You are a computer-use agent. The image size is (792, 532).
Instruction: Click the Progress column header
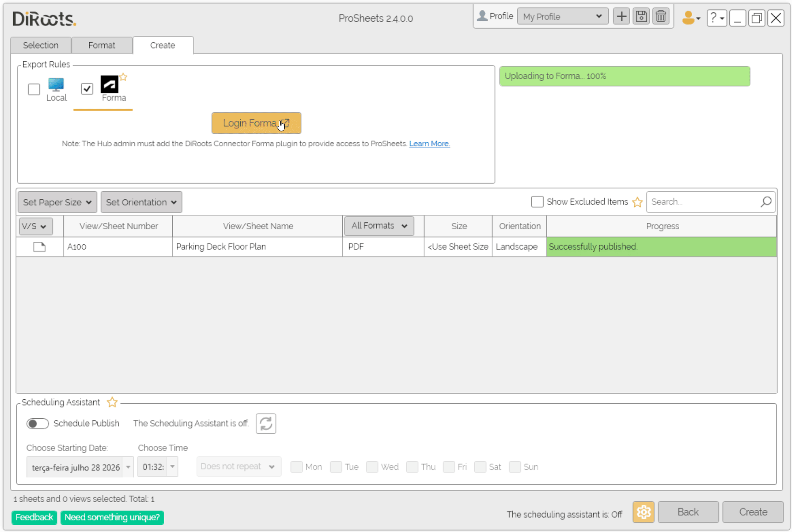click(662, 226)
